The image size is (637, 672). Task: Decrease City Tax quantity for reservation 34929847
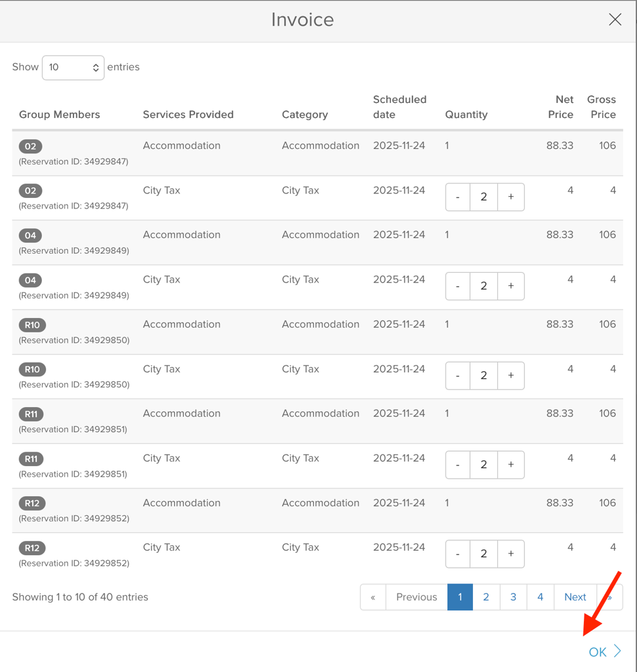click(x=458, y=197)
